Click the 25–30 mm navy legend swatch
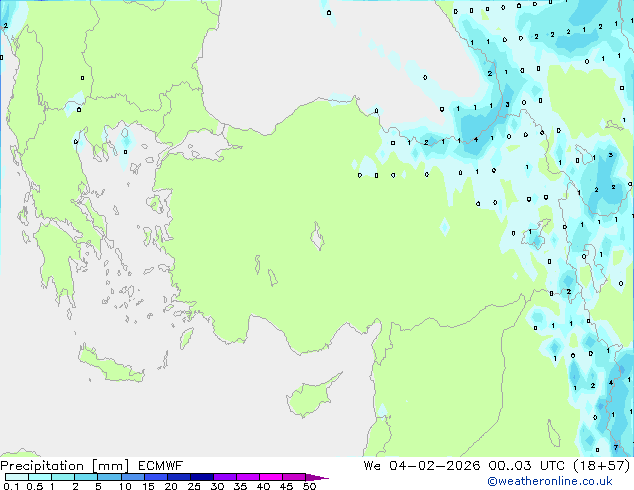Screen dimensions: 634x490 201,477
